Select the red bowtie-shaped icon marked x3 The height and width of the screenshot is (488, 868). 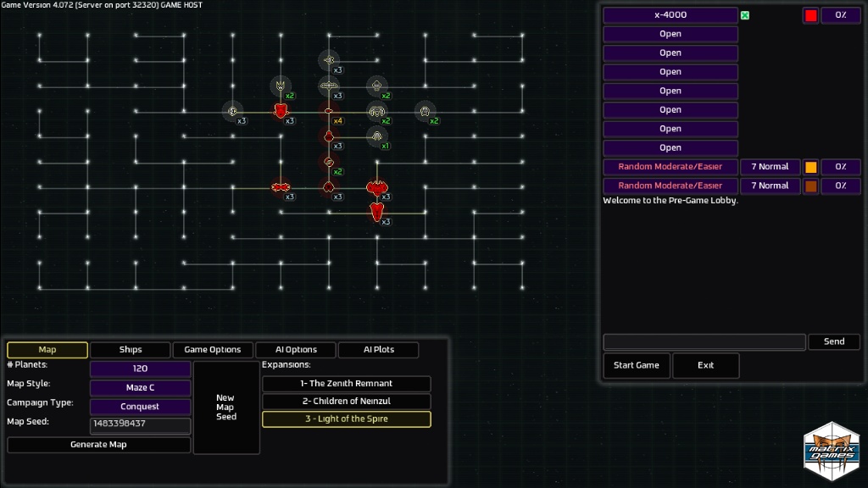point(281,187)
